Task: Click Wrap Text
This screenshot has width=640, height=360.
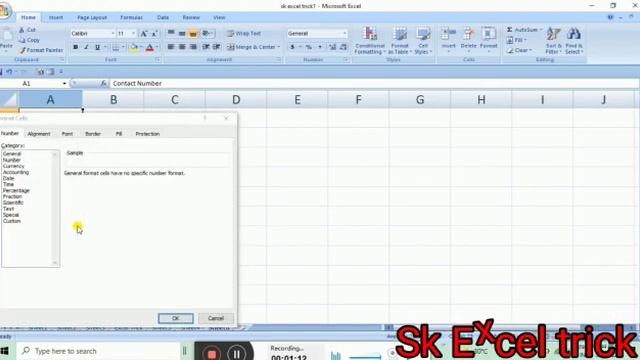Action: click(x=244, y=33)
